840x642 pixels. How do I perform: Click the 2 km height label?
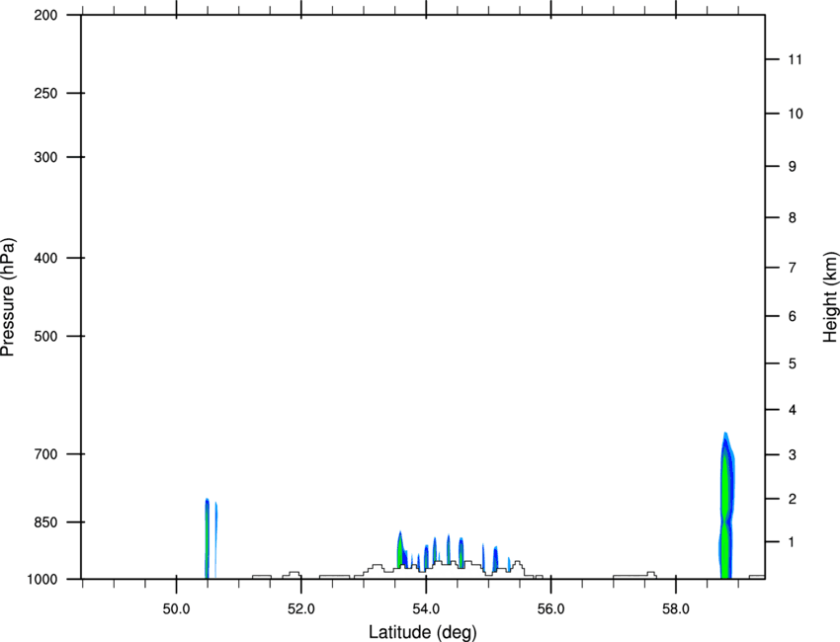click(x=793, y=499)
